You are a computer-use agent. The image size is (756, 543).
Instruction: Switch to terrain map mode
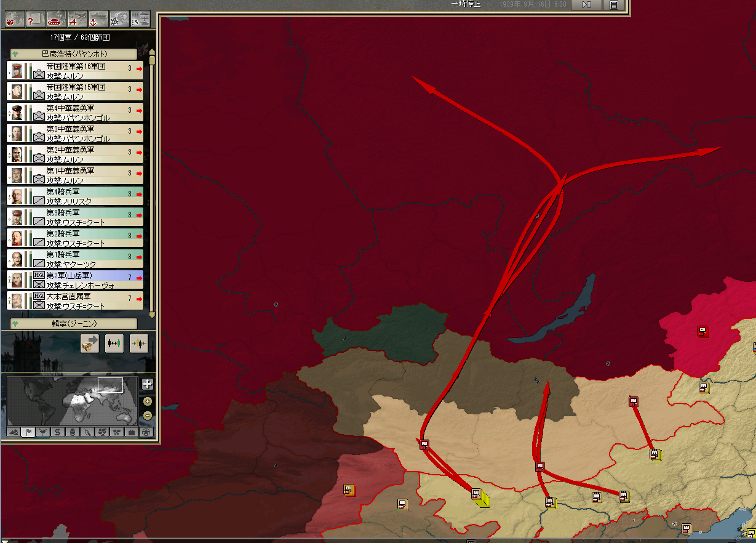click(13, 432)
